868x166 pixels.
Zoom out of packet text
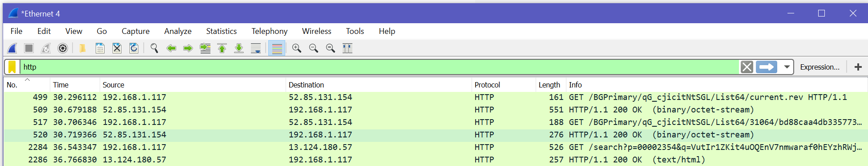(314, 48)
